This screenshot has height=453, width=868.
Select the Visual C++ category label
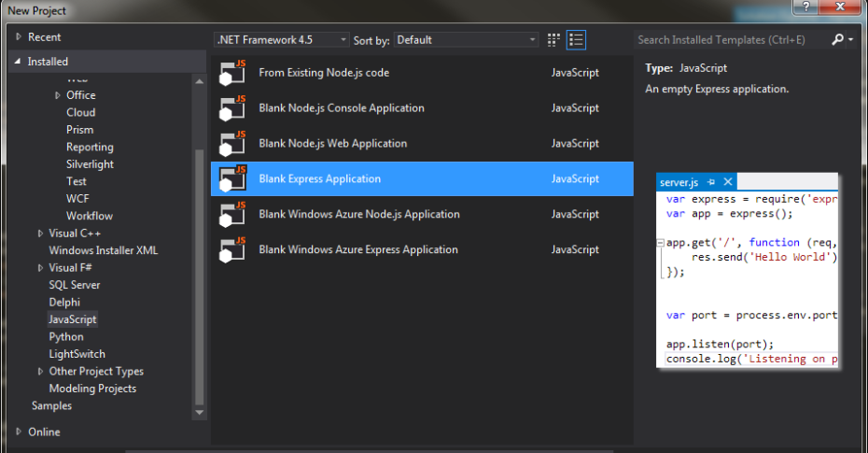point(74,234)
